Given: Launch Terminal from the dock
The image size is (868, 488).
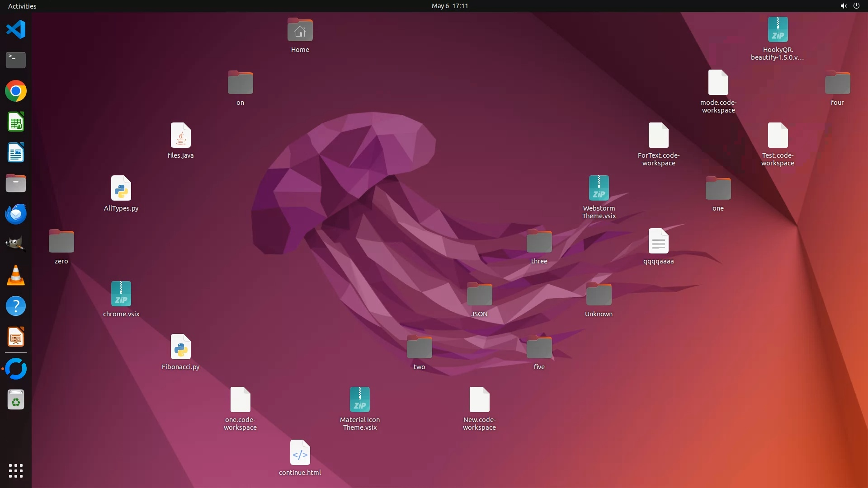Looking at the screenshot, I should point(16,60).
